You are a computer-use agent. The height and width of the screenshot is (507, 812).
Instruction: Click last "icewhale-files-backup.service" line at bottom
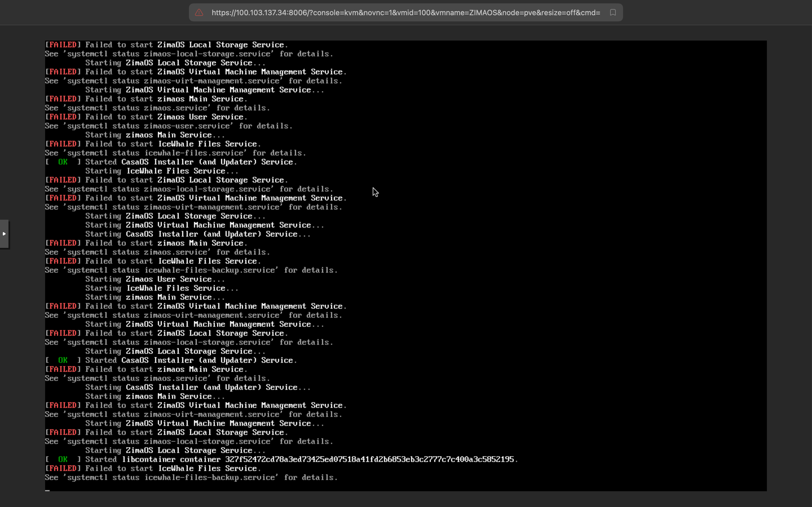[x=191, y=477]
